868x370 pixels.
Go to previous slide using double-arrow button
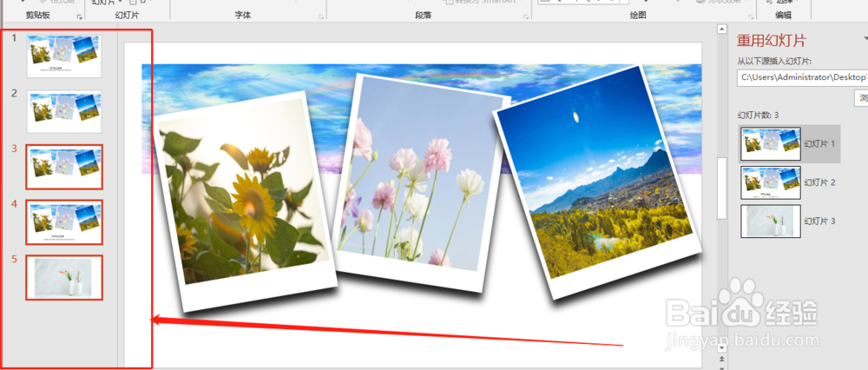721,358
